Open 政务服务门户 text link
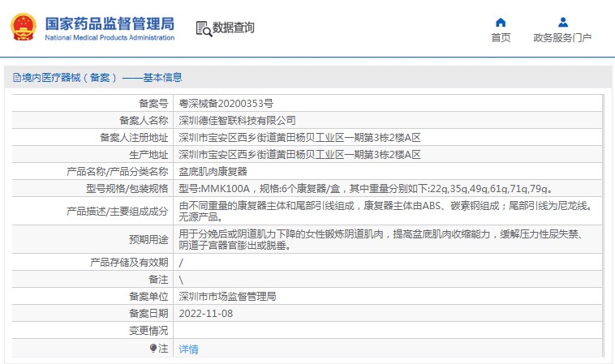Viewport: 615px width, 364px height. [562, 37]
